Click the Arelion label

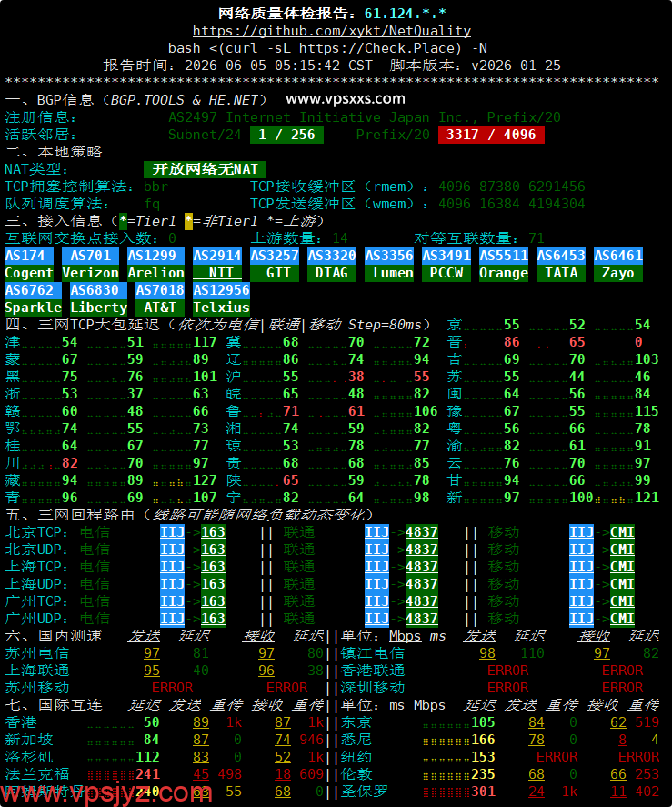coord(155,273)
